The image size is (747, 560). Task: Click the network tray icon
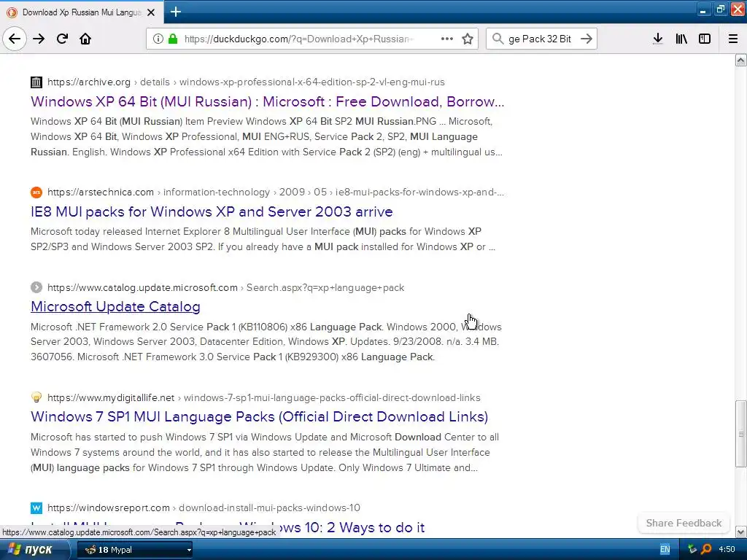click(692, 550)
